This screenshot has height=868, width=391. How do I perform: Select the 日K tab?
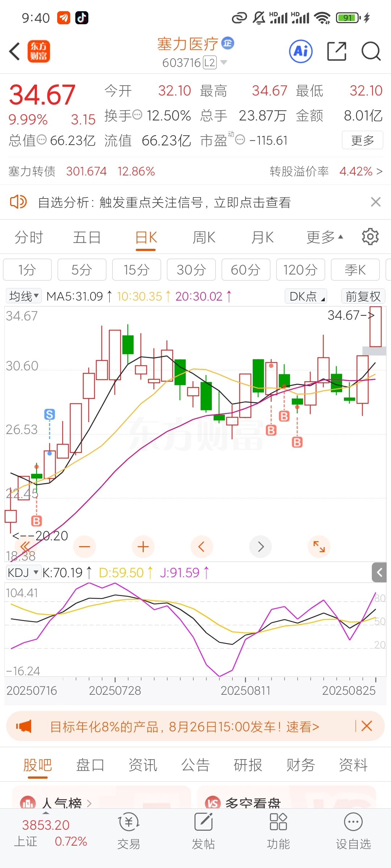point(146,237)
